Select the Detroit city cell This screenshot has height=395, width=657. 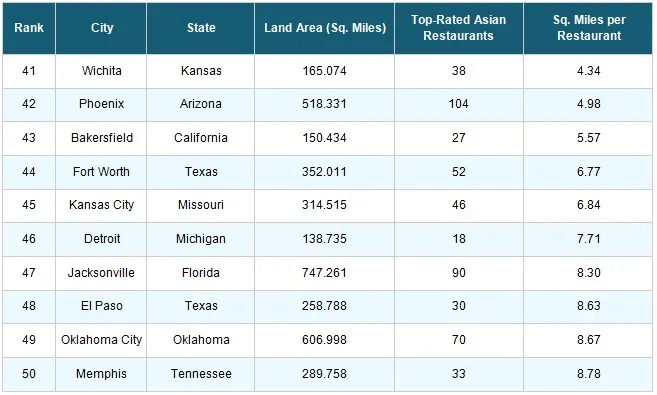pos(101,239)
